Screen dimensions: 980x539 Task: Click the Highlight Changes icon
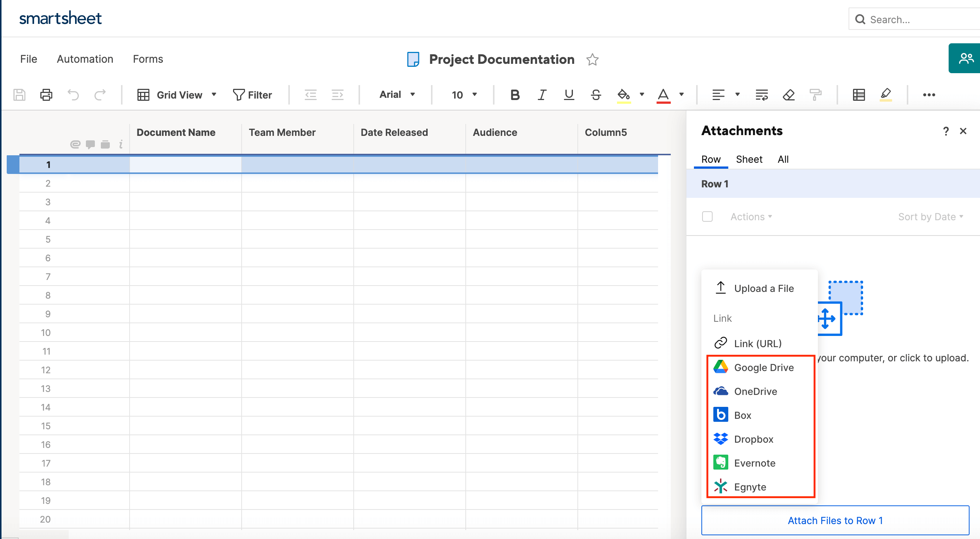(886, 95)
